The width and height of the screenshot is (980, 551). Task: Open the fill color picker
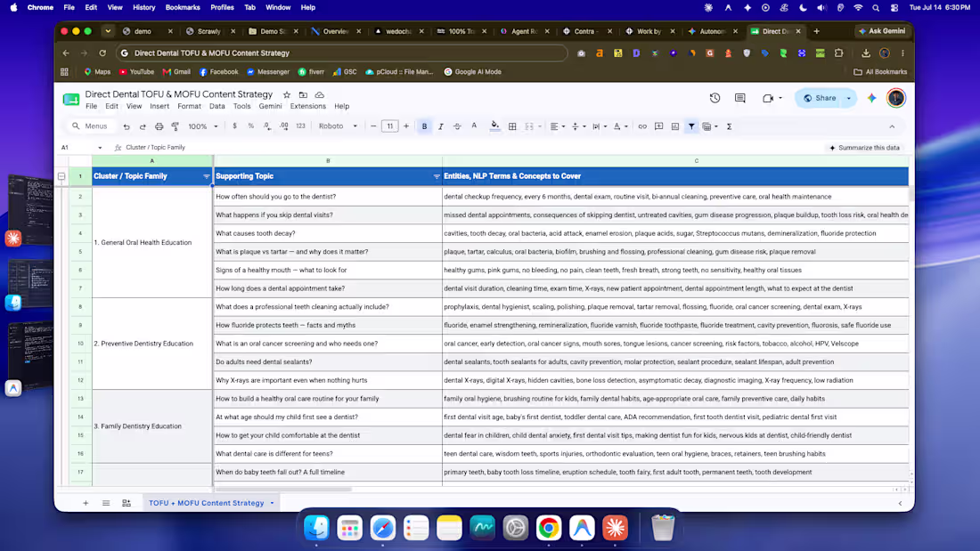[495, 126]
